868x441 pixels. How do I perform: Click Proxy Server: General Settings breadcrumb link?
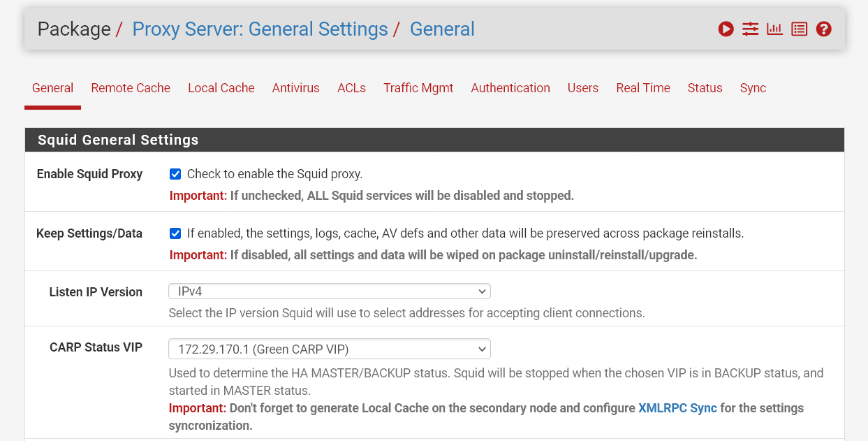260,29
